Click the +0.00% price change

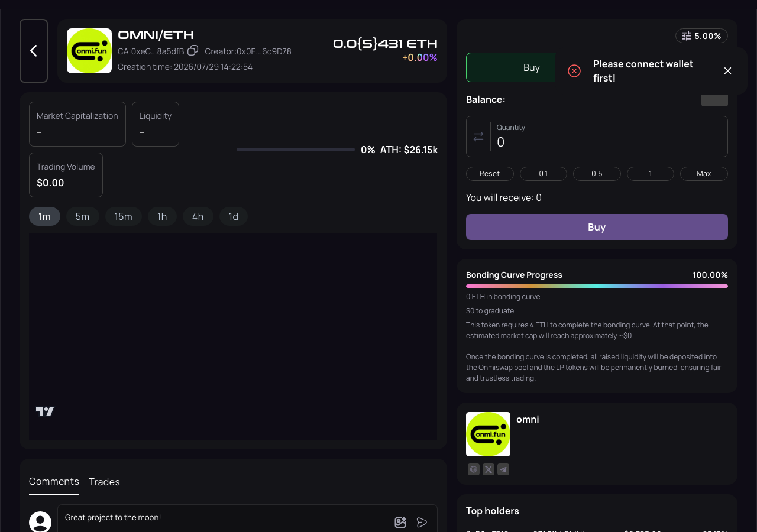[420, 57]
